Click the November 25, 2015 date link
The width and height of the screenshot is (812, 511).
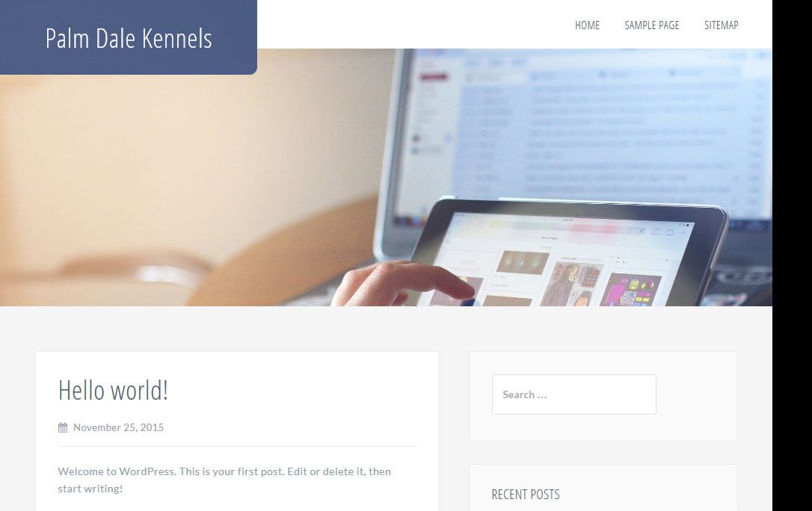(118, 427)
